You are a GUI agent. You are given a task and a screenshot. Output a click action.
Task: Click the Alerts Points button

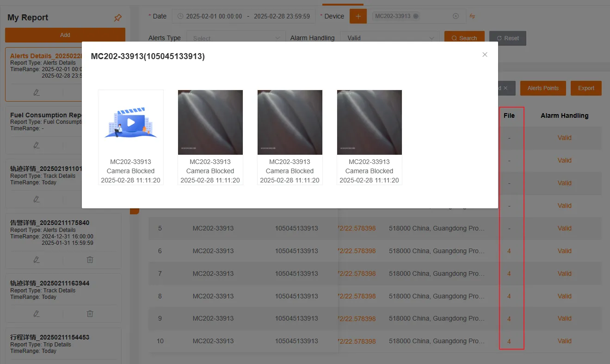point(543,88)
